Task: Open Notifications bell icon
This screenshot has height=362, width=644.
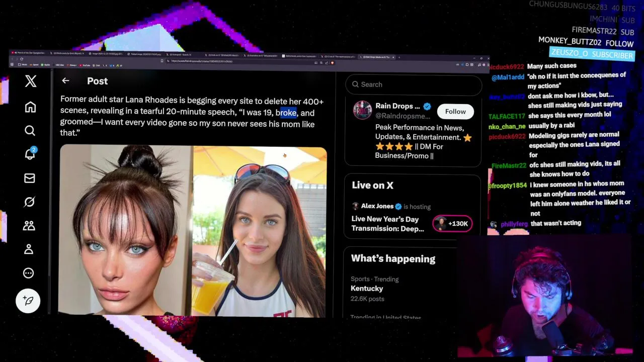Action: point(30,154)
